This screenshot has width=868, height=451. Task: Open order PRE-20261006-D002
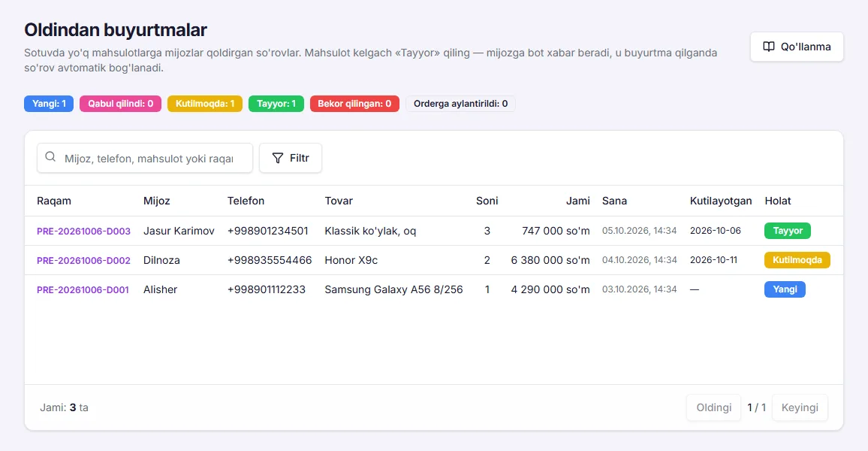coord(83,260)
